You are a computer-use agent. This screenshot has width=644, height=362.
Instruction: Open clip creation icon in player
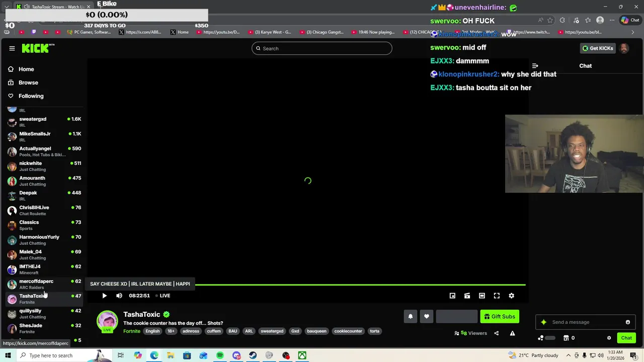[467, 296]
